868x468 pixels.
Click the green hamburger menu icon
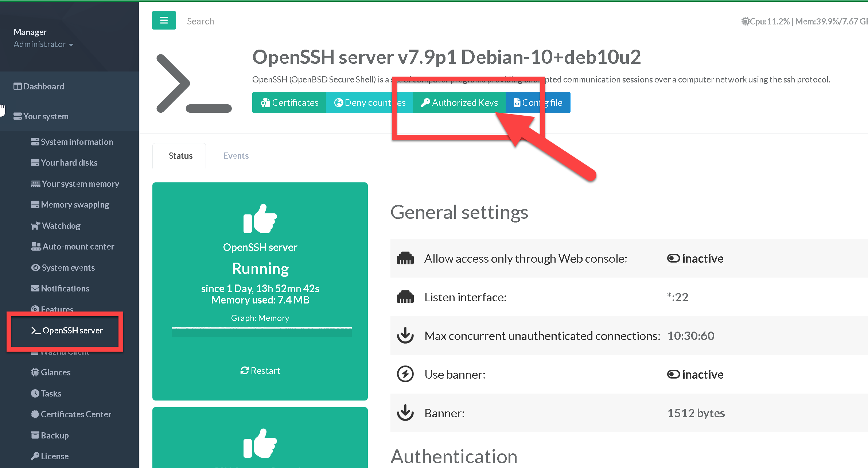pos(164,20)
